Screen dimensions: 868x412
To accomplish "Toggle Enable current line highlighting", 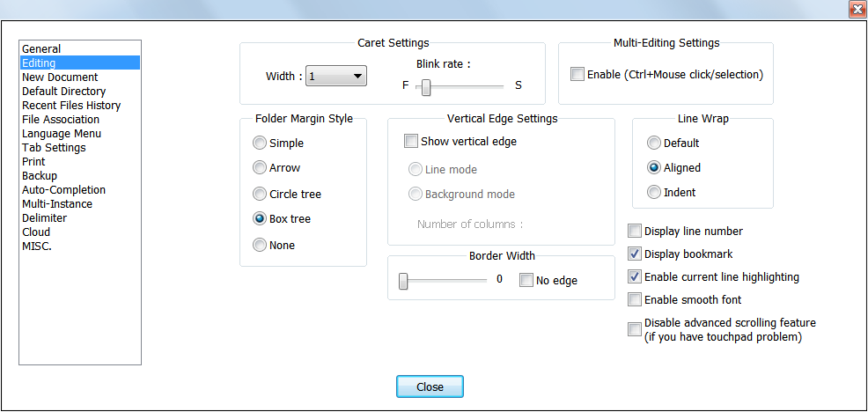I will click(x=634, y=277).
